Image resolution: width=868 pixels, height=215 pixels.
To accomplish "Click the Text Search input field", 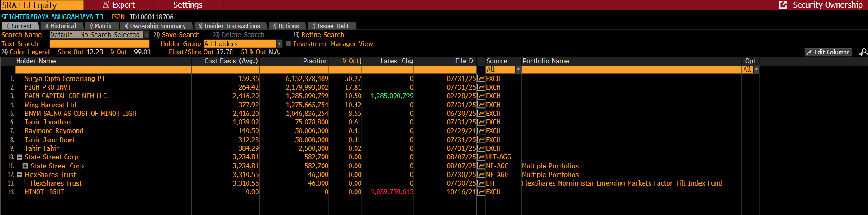I will (x=100, y=44).
